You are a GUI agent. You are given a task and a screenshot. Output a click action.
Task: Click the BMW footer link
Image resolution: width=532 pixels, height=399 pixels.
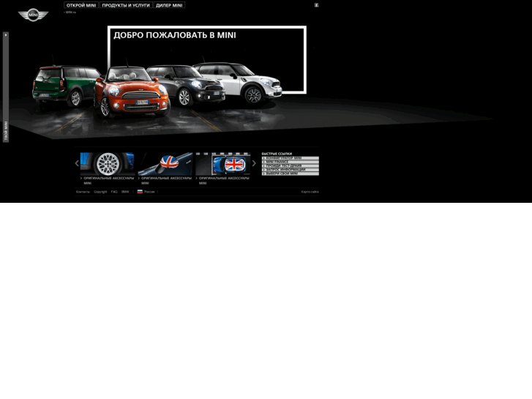click(x=125, y=192)
